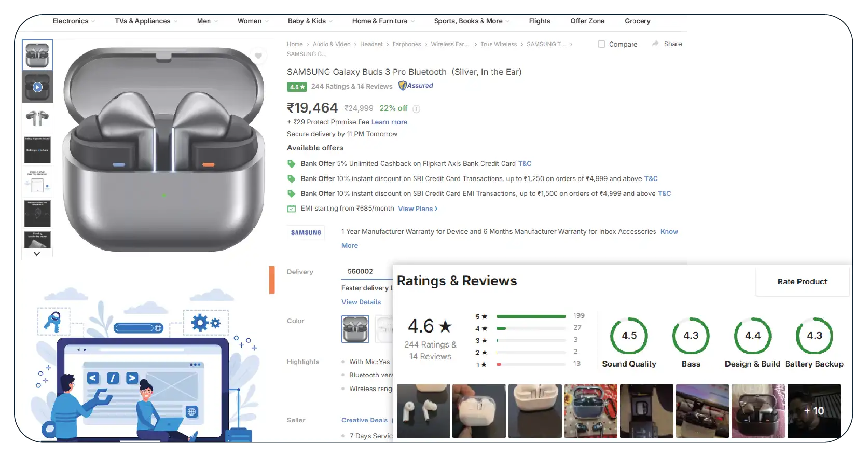Expand Sports, Books & More menu
Viewport: 868px width, 457px height.
click(x=472, y=21)
